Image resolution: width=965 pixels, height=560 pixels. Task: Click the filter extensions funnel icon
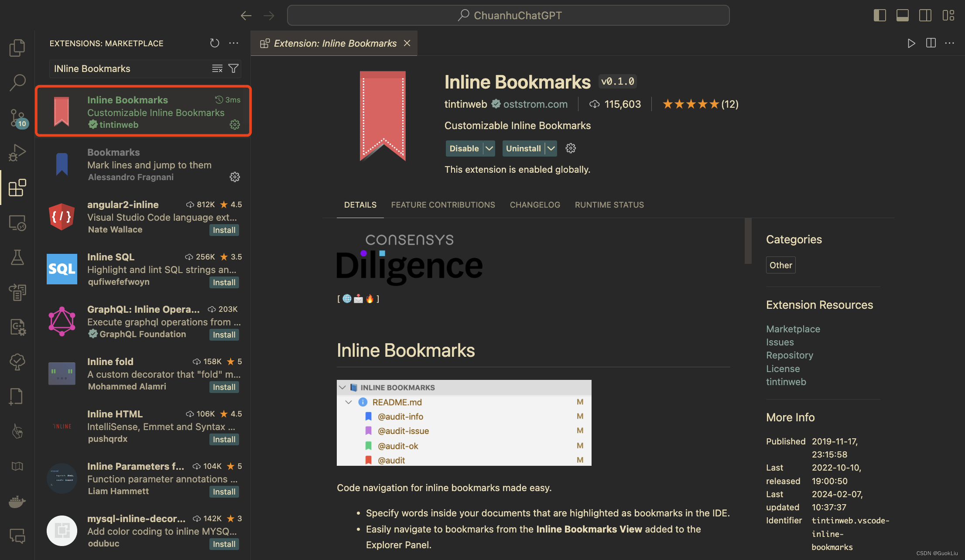(x=233, y=68)
